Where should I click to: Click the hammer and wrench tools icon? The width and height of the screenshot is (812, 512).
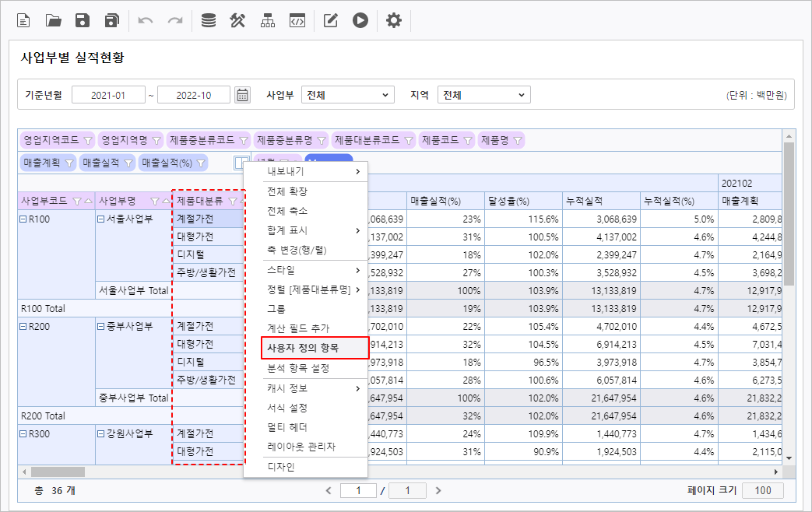[x=238, y=21]
